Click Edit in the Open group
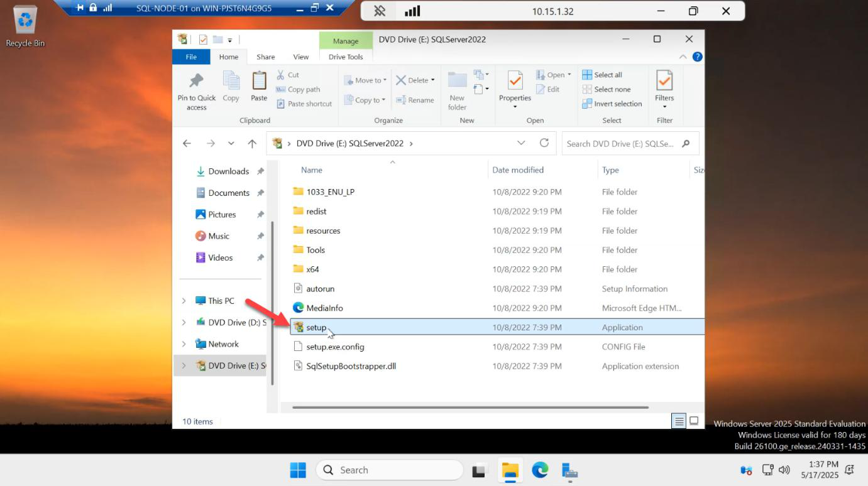 547,89
